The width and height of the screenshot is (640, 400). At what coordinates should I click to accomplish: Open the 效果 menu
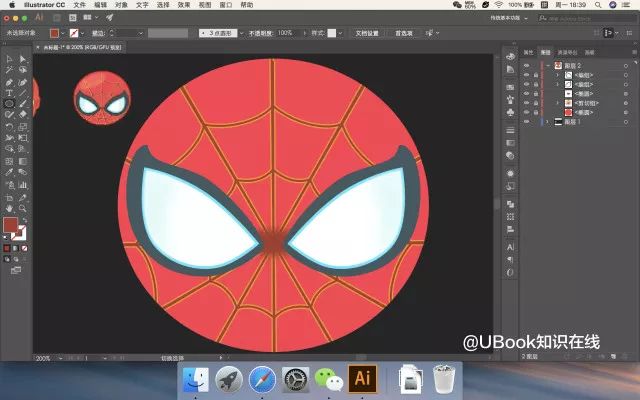pyautogui.click(x=184, y=5)
